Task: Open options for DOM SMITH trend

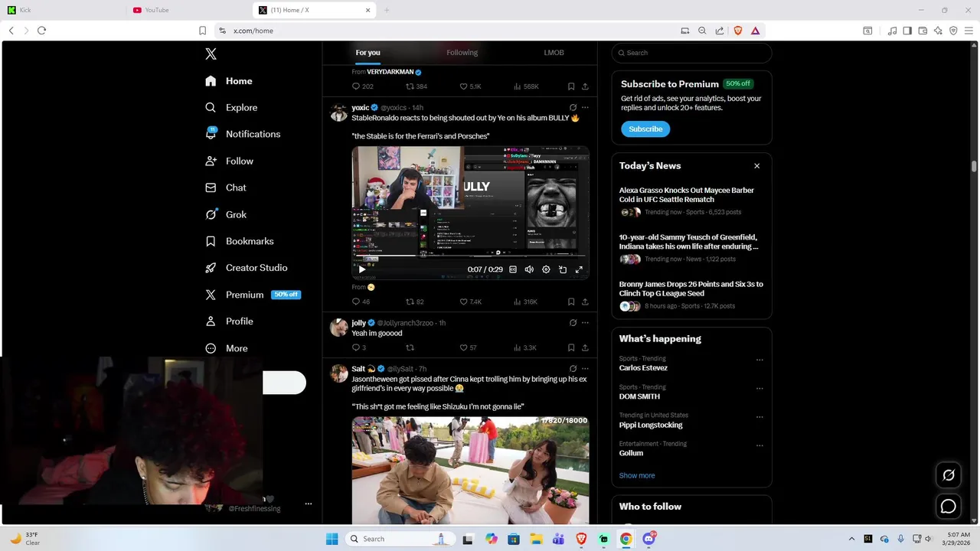Action: point(759,388)
